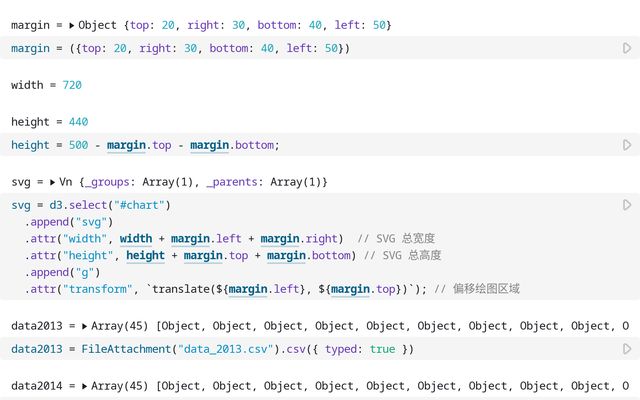Expand the data2013 Array(45) output
640x400 pixels.
click(85, 326)
